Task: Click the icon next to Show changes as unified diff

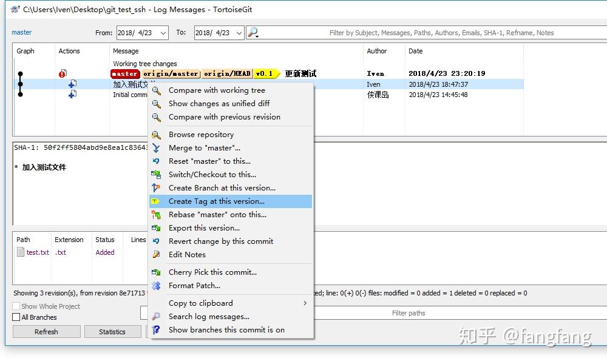Action: (156, 104)
